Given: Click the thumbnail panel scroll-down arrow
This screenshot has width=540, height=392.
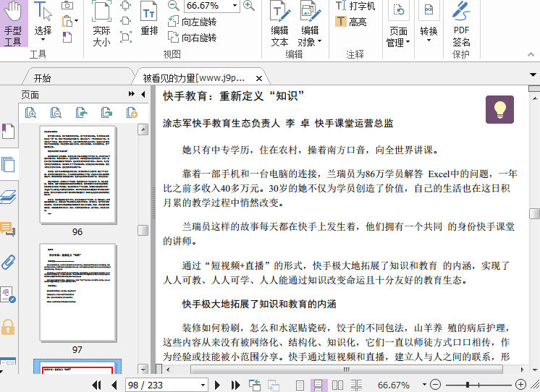Looking at the screenshot, I should coord(143,369).
